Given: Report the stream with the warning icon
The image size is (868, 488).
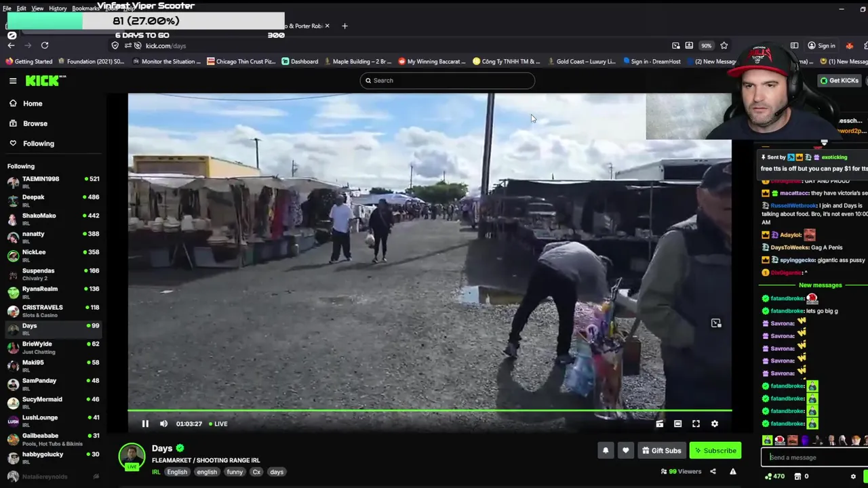Looking at the screenshot, I should pyautogui.click(x=733, y=472).
